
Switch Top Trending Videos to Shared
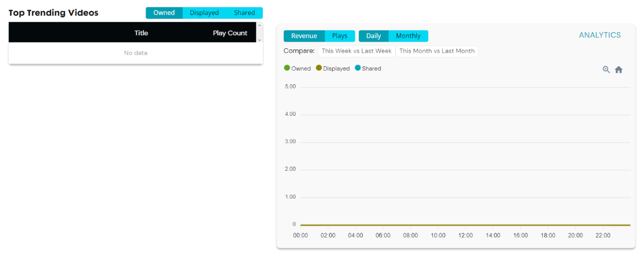(x=244, y=13)
